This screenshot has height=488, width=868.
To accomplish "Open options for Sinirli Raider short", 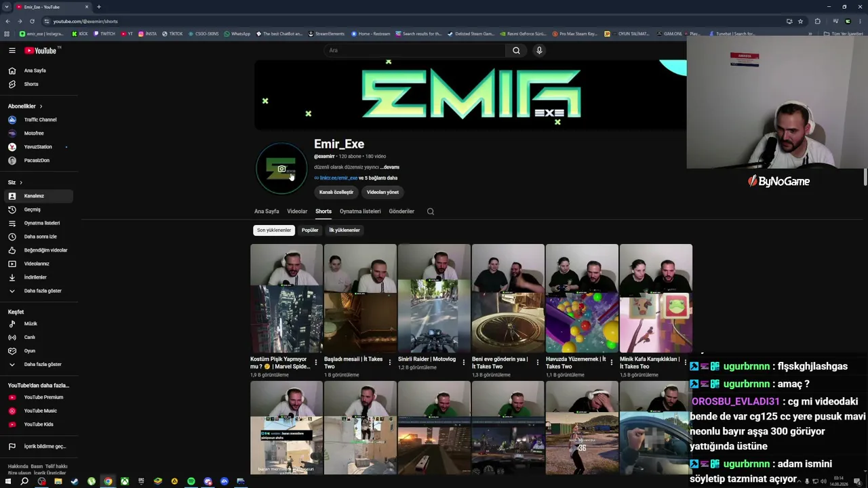I will [464, 363].
